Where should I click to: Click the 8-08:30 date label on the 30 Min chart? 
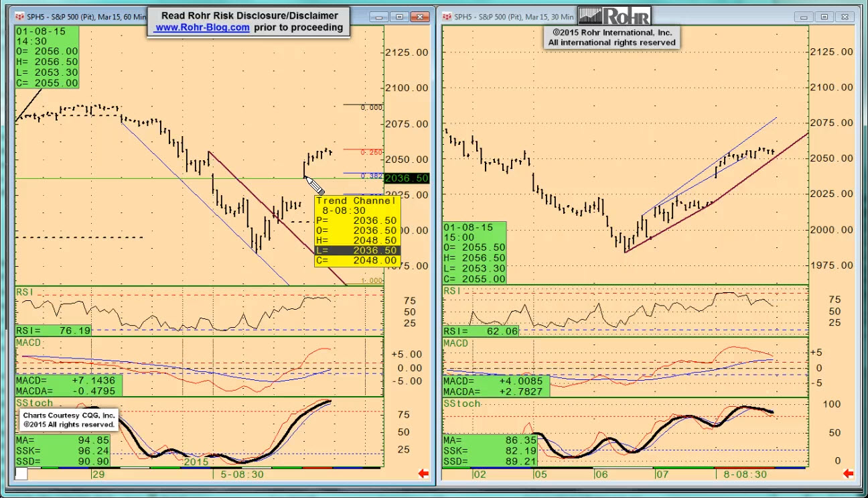coord(744,474)
